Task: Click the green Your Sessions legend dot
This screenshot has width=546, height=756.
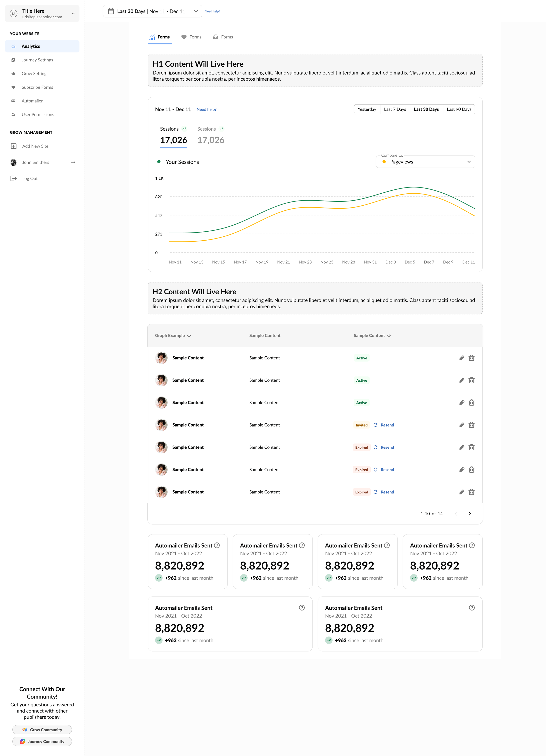Action: [x=159, y=162]
